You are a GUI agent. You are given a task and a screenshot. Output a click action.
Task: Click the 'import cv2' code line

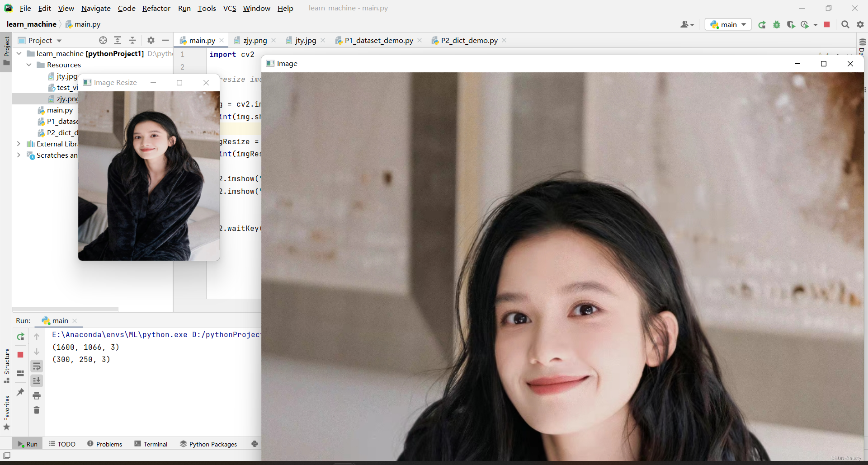(x=231, y=54)
